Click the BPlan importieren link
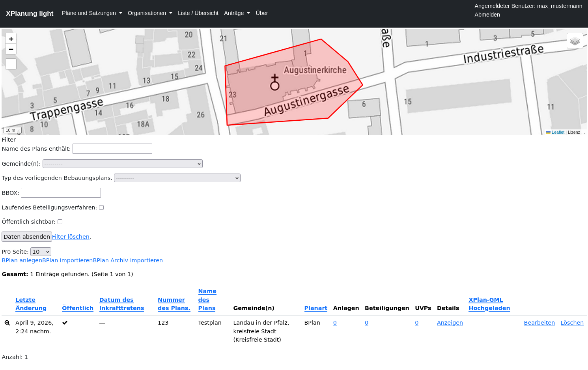This screenshot has height=370, width=588. click(x=67, y=260)
